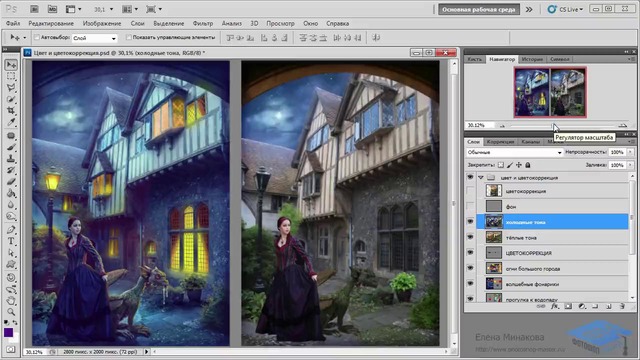The width and height of the screenshot is (640, 360).
Task: Select the Clone Stamp tool
Action: pos(11,158)
